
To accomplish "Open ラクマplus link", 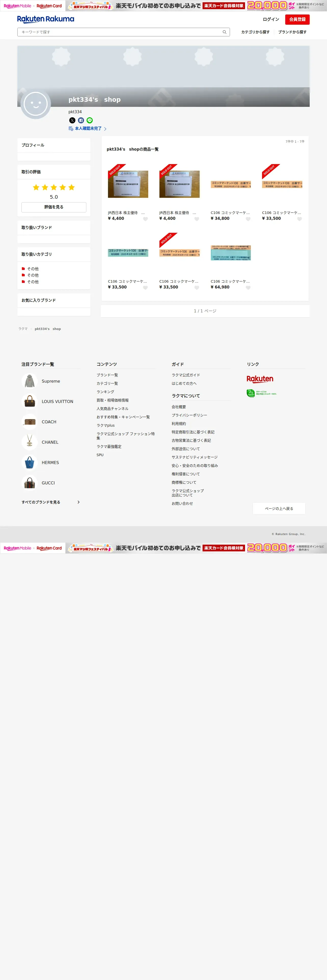I will [105, 425].
